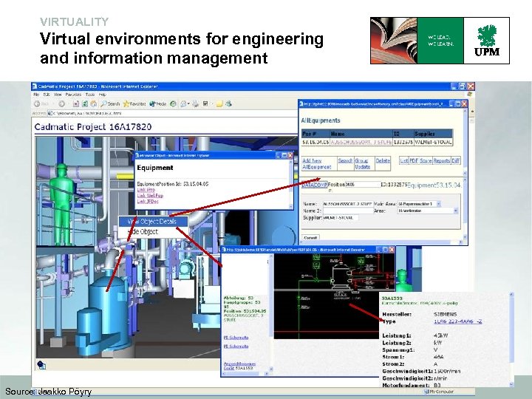Open the Help menu

click(x=103, y=95)
